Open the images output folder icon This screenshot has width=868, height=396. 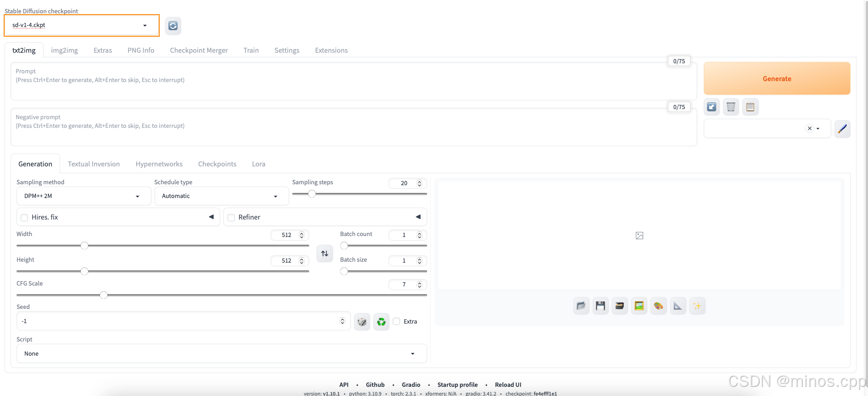[x=581, y=306]
